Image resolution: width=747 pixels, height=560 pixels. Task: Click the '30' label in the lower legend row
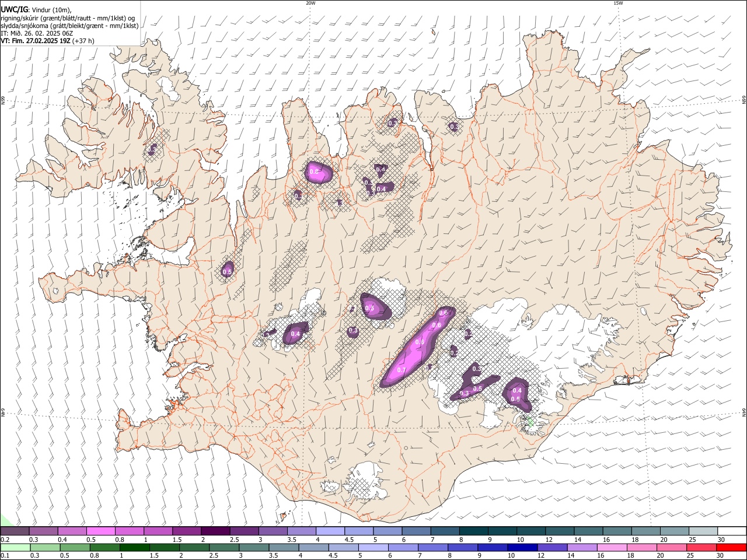pyautogui.click(x=721, y=556)
